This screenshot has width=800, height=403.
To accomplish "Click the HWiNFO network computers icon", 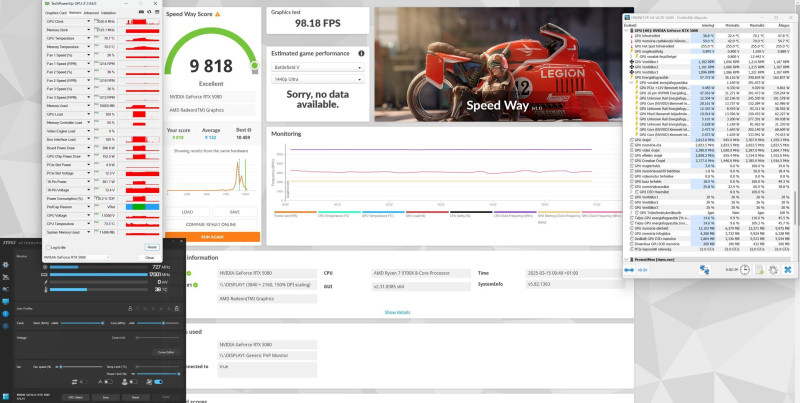I will pyautogui.click(x=705, y=270).
